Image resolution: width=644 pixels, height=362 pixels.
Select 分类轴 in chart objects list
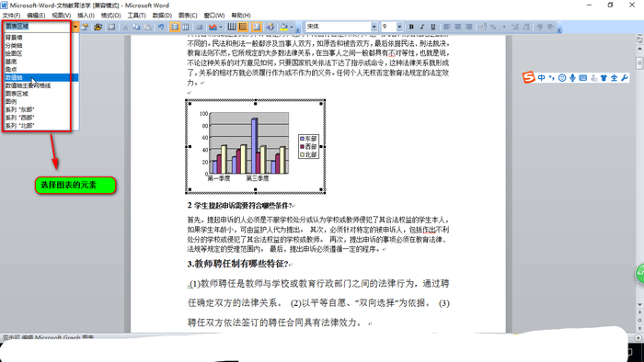pos(14,46)
